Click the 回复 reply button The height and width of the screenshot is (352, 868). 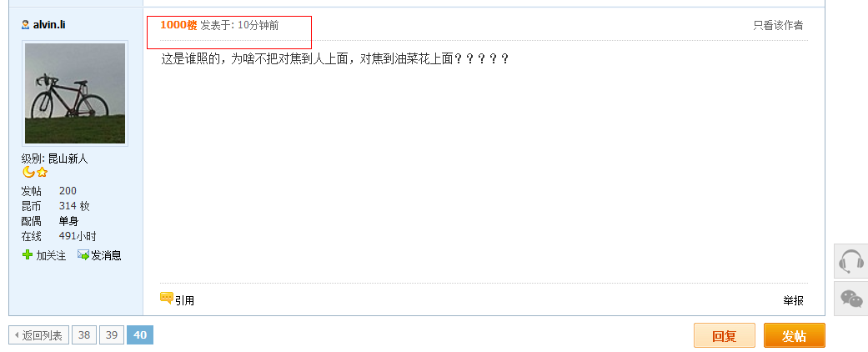point(724,335)
